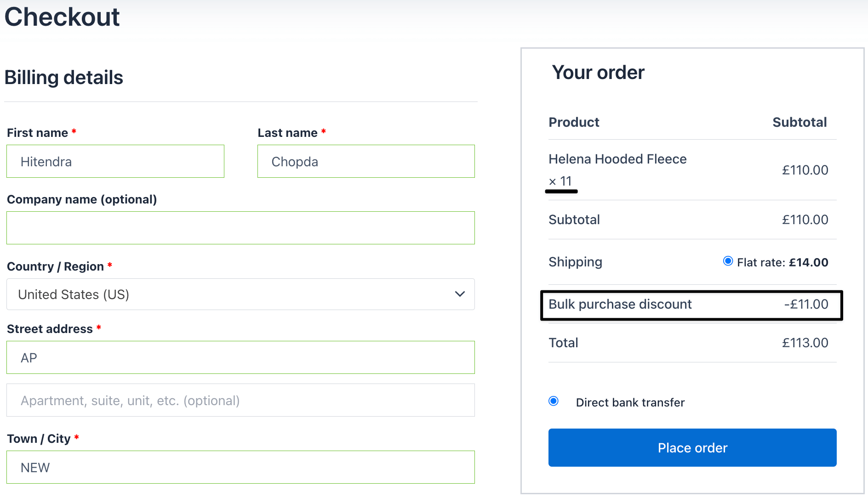Click the Total £113.00 amount
This screenshot has height=497, width=868.
(x=805, y=342)
